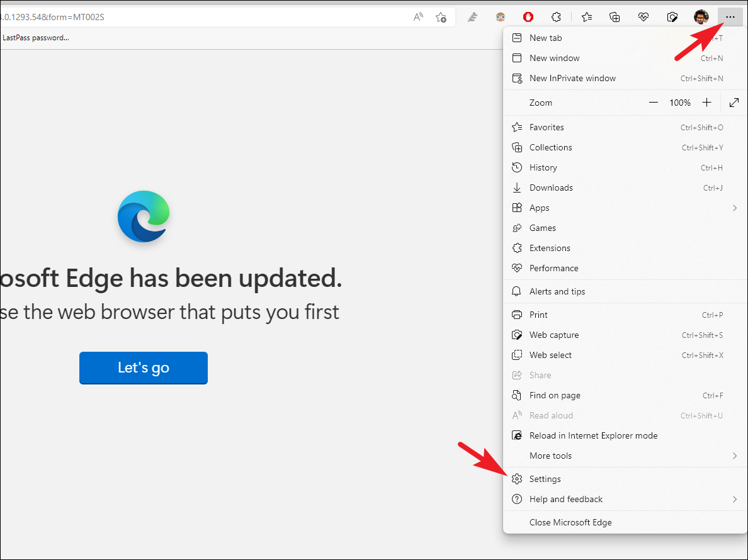
Task: Select Close Microsoft Edge
Action: [625, 522]
